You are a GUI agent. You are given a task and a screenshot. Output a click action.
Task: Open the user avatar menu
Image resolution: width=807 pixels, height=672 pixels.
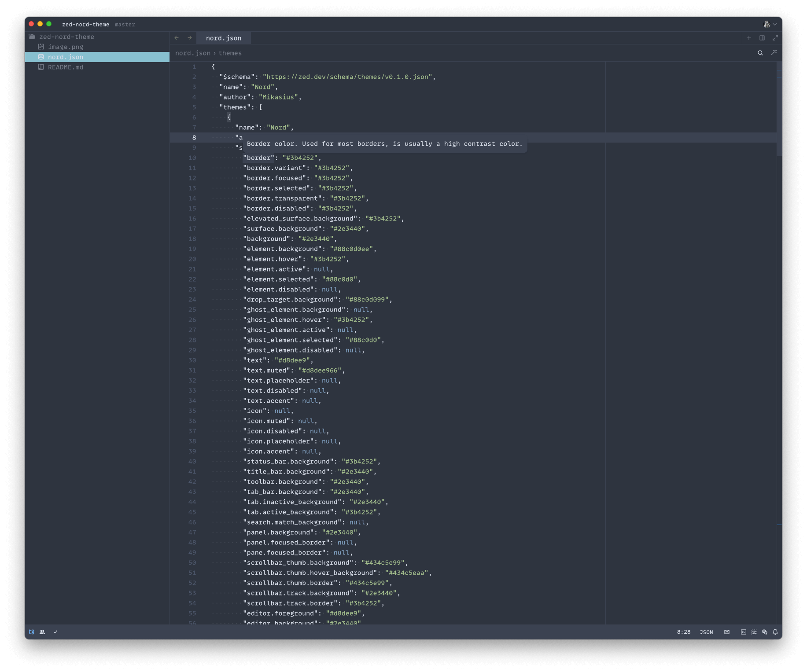click(x=770, y=24)
